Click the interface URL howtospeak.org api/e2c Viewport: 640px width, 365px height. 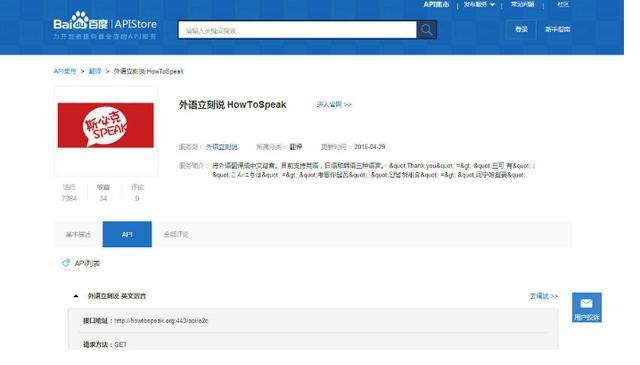[161, 321]
